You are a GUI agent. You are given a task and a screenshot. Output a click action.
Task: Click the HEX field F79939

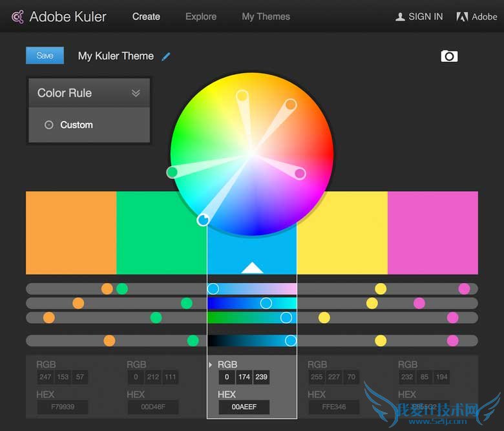pos(63,407)
